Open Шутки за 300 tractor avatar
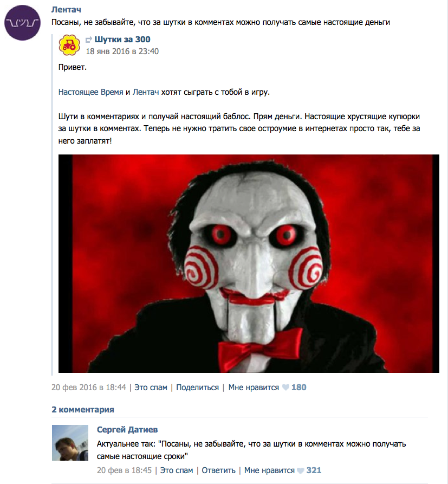Image resolution: width=448 pixels, height=484 pixels. point(69,45)
